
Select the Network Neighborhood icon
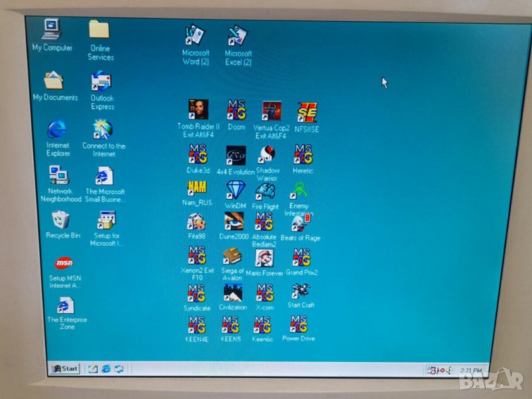click(x=59, y=176)
